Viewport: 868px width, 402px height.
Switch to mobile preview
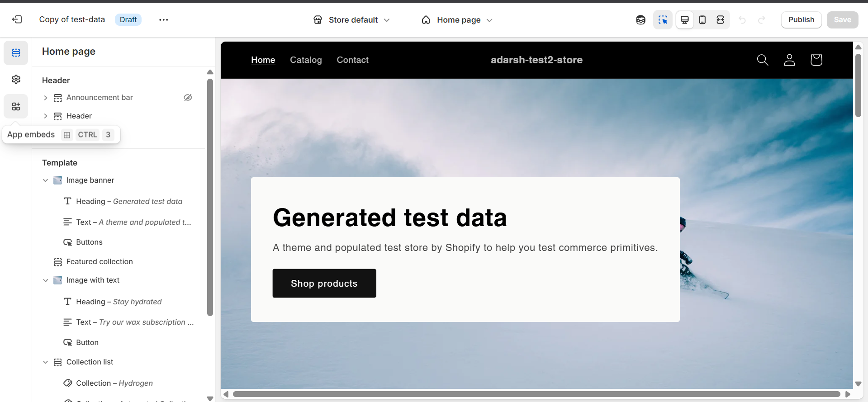[x=702, y=20]
